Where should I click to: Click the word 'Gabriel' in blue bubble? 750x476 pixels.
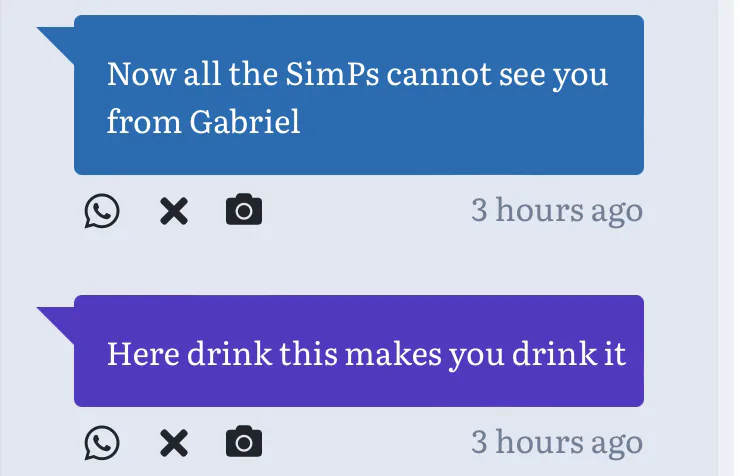pyautogui.click(x=244, y=123)
